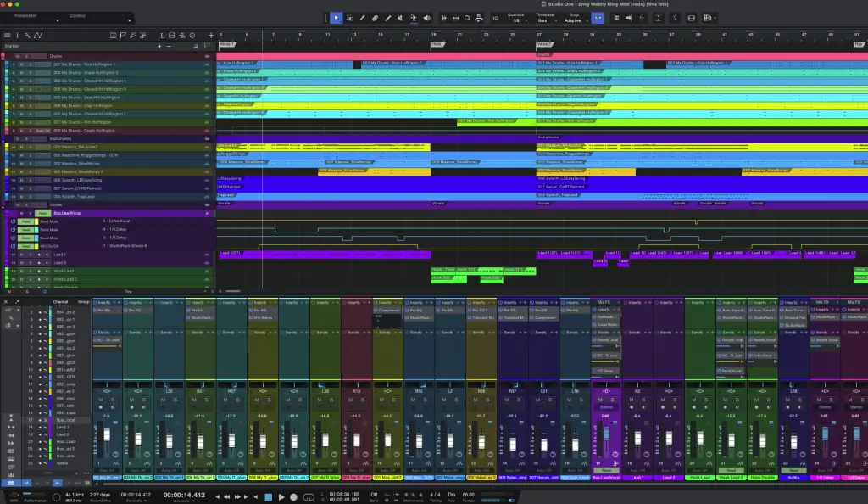Select the Paint tool
868x504 pixels.
[388, 18]
